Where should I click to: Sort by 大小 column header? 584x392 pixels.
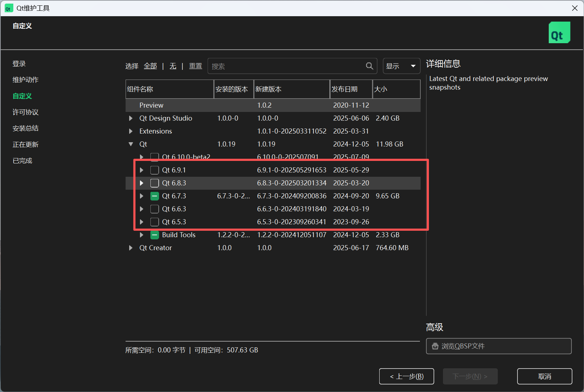397,89
